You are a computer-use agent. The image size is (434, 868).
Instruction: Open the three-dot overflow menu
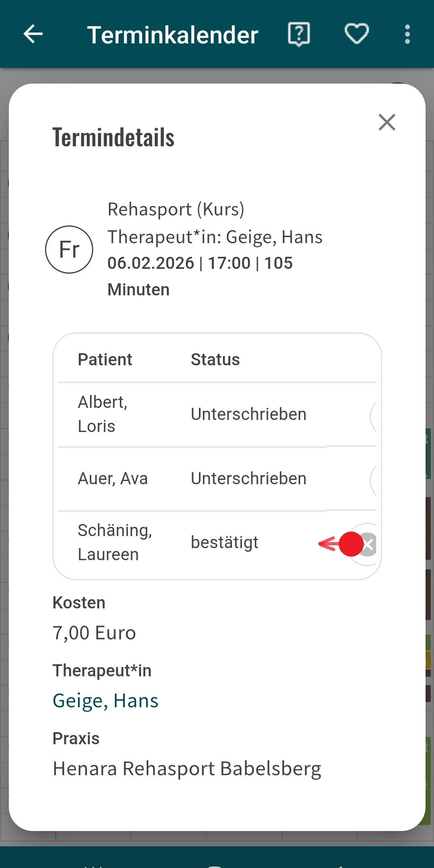[407, 34]
